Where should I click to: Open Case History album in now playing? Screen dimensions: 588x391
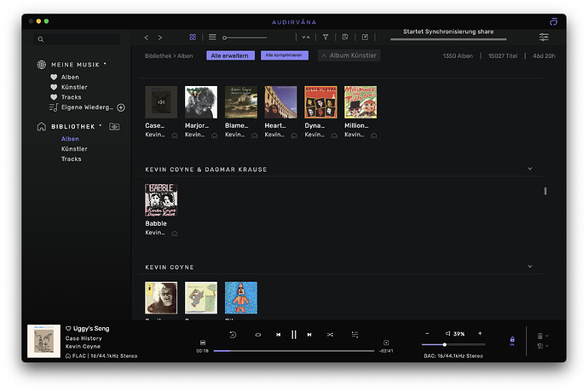point(84,338)
